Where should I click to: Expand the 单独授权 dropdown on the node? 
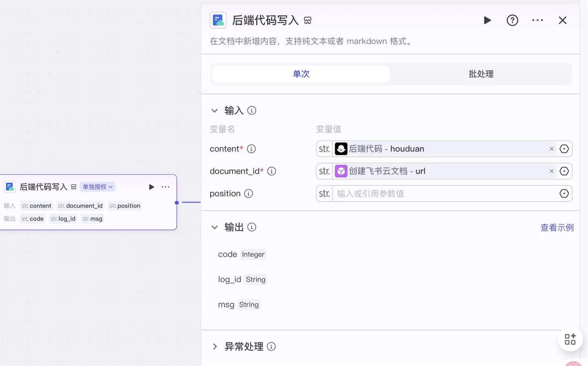pyautogui.click(x=97, y=187)
